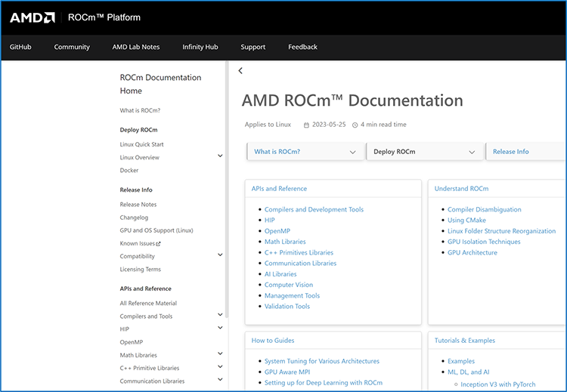Click Understand ROCm card heading
The height and width of the screenshot is (392, 567).
tap(461, 189)
